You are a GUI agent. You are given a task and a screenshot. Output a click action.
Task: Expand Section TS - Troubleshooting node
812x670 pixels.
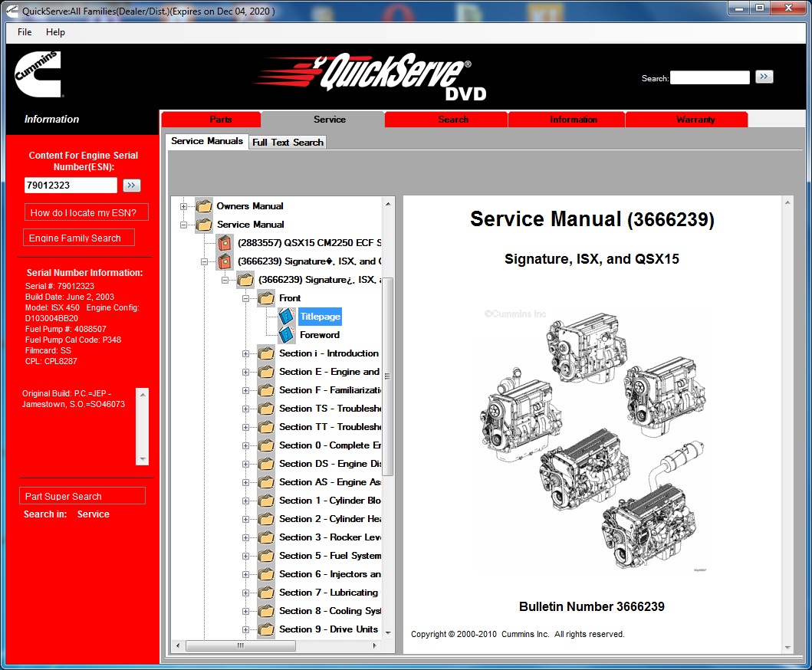click(245, 409)
